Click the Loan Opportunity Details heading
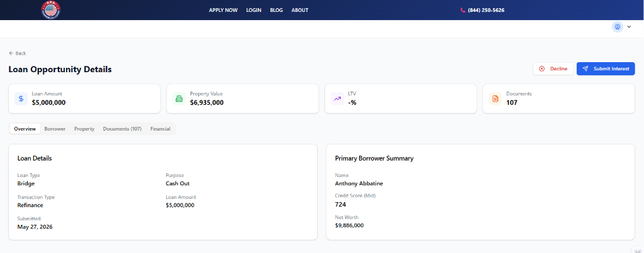 (60, 69)
